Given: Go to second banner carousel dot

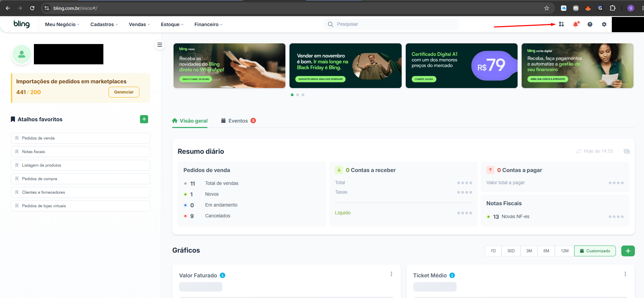Looking at the screenshot, I should point(298,95).
